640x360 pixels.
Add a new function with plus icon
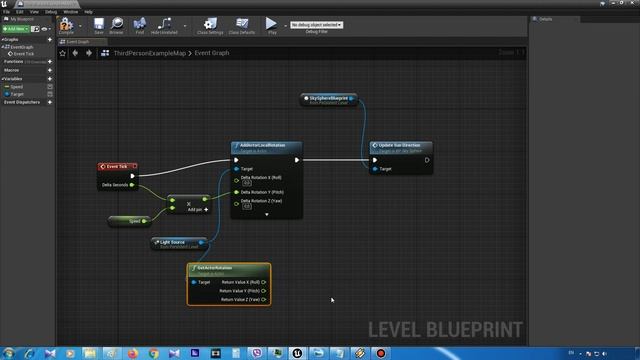click(x=50, y=62)
